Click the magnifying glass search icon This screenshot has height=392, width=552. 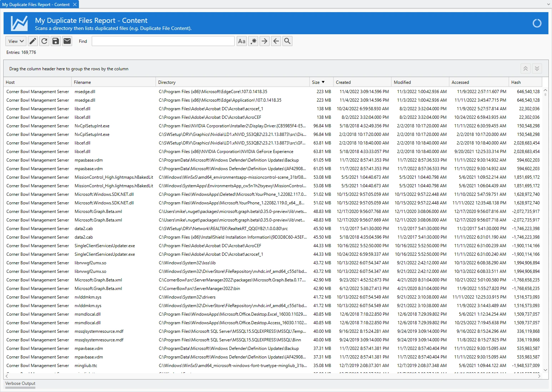point(287,41)
